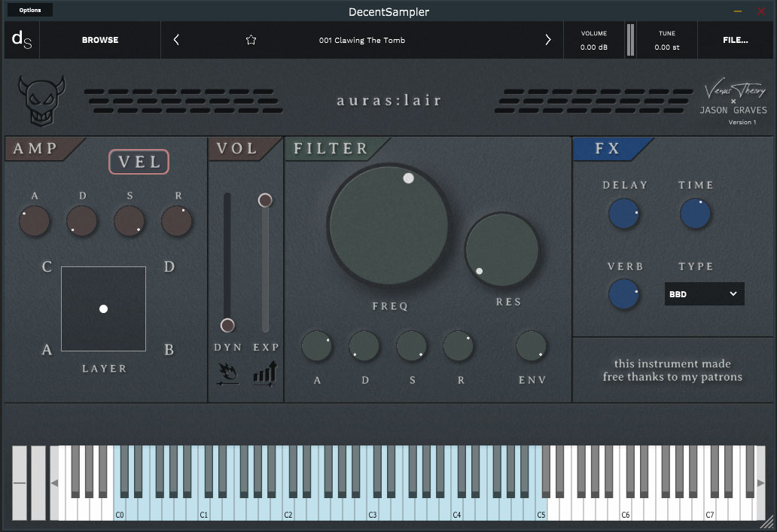Click the large FREQ filter knob
Screen dimensions: 777x532
(388, 226)
